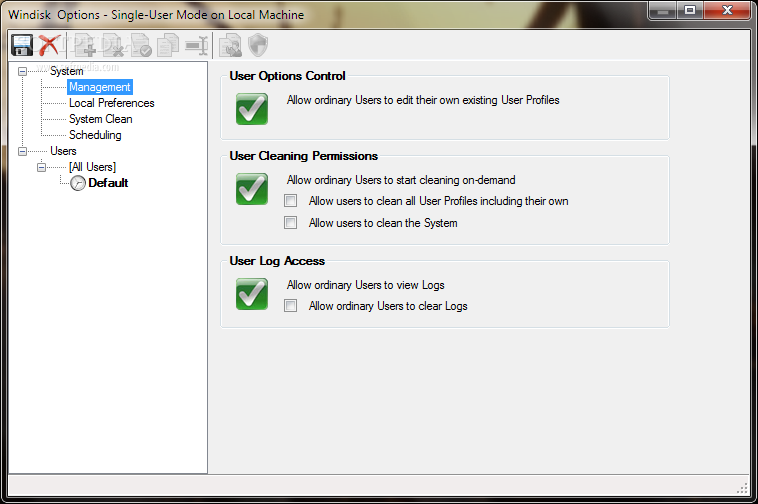Toggle green check for on-demand cleaning
Viewport: 758px width, 504px height.
click(252, 189)
